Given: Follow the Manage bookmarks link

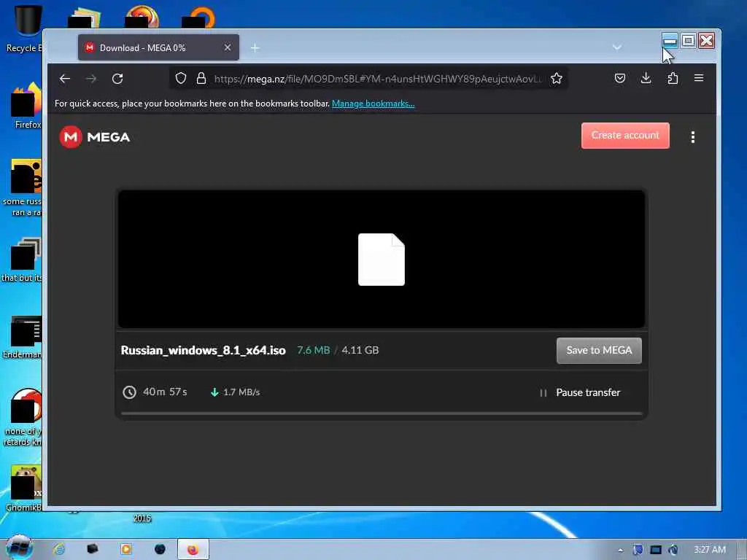Looking at the screenshot, I should pyautogui.click(x=373, y=104).
